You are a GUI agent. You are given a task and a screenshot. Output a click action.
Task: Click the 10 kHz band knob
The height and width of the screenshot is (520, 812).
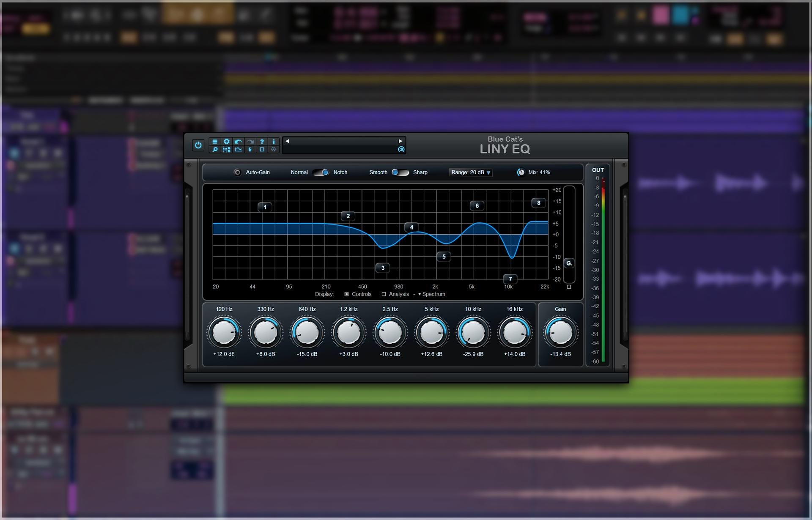pos(473,332)
